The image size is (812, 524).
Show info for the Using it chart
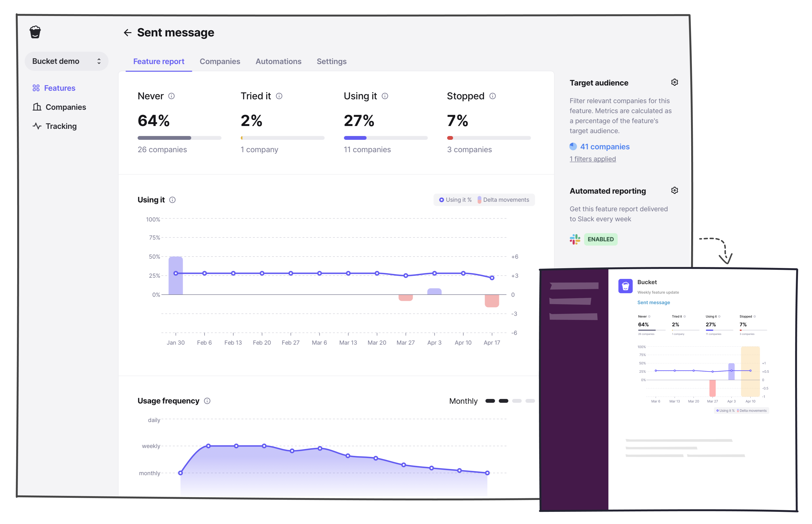(x=173, y=200)
